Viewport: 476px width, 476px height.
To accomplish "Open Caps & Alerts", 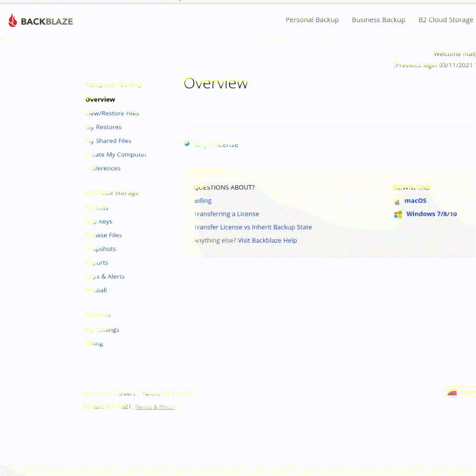I will (x=105, y=277).
